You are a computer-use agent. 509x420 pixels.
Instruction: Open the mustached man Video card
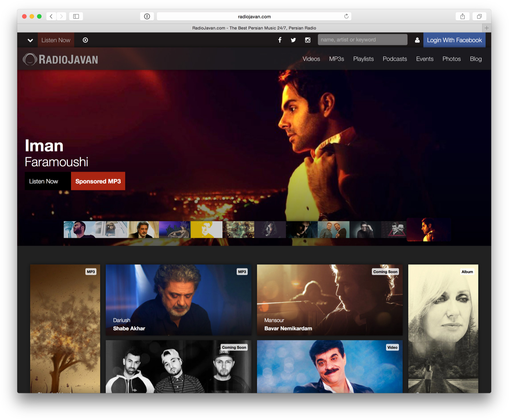tap(330, 366)
